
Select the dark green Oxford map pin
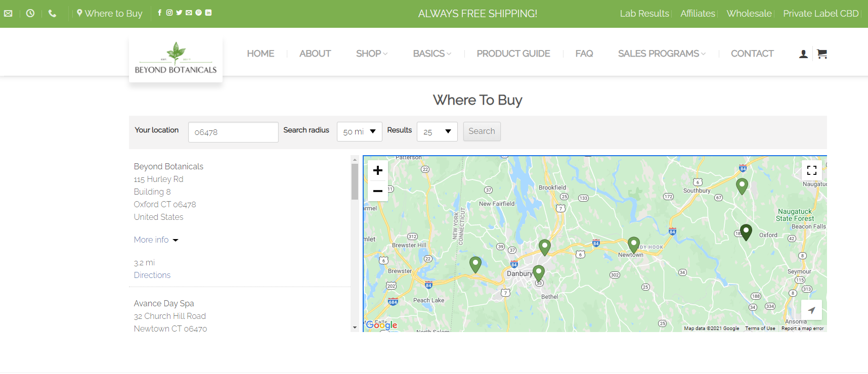(x=746, y=232)
